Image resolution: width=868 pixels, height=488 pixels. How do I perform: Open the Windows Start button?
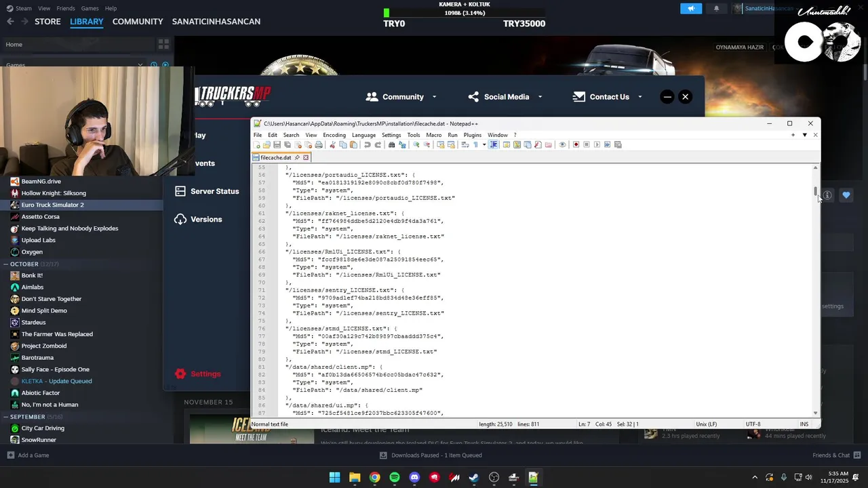334,478
